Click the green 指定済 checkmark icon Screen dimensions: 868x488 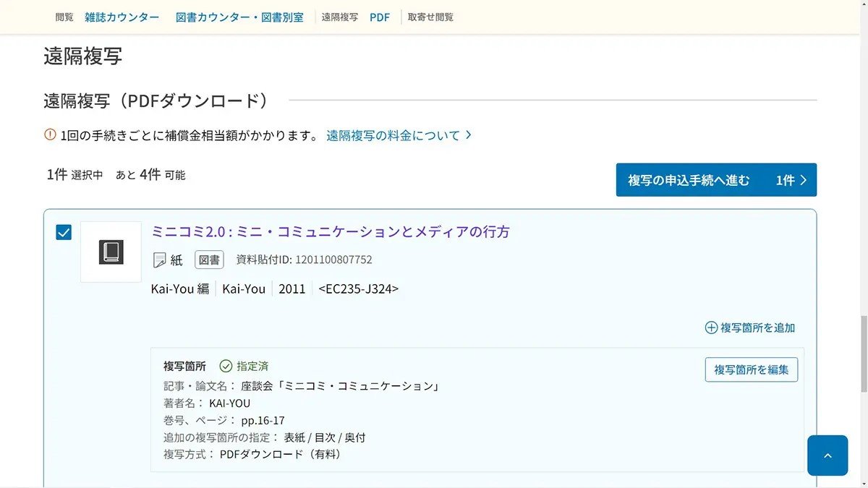coord(226,367)
